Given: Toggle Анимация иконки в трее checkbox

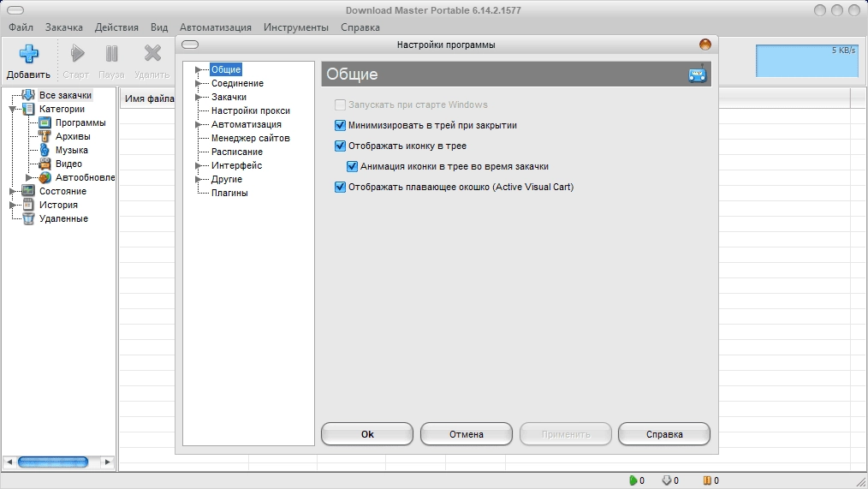Looking at the screenshot, I should (352, 166).
